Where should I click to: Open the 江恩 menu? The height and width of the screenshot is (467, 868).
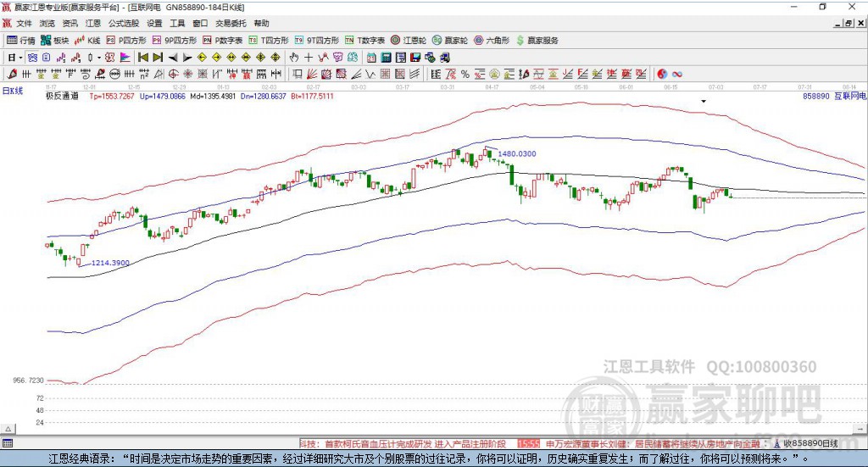coord(93,23)
